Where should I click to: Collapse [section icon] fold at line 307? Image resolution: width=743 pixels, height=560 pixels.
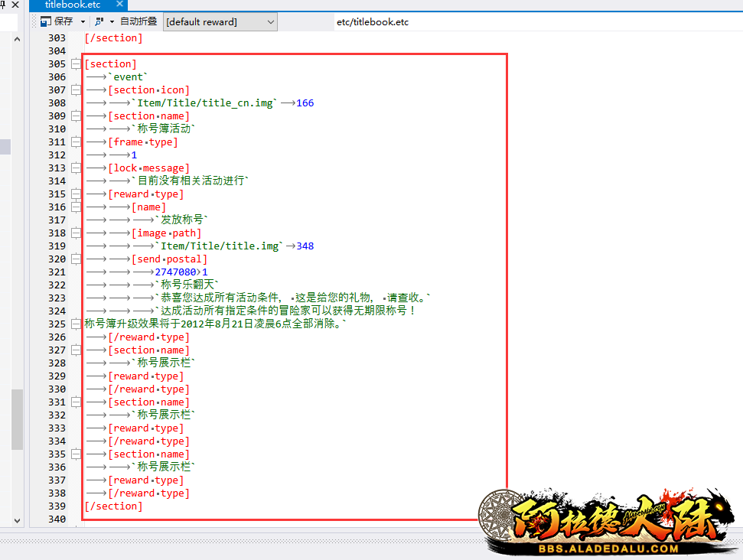tap(76, 90)
